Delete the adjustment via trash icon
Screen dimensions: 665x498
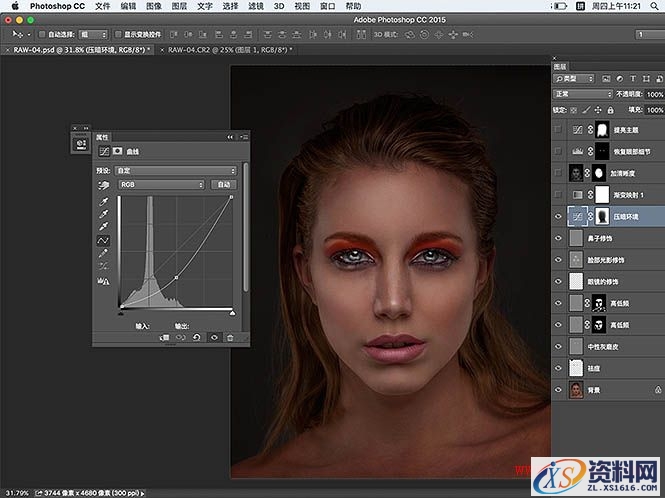230,338
